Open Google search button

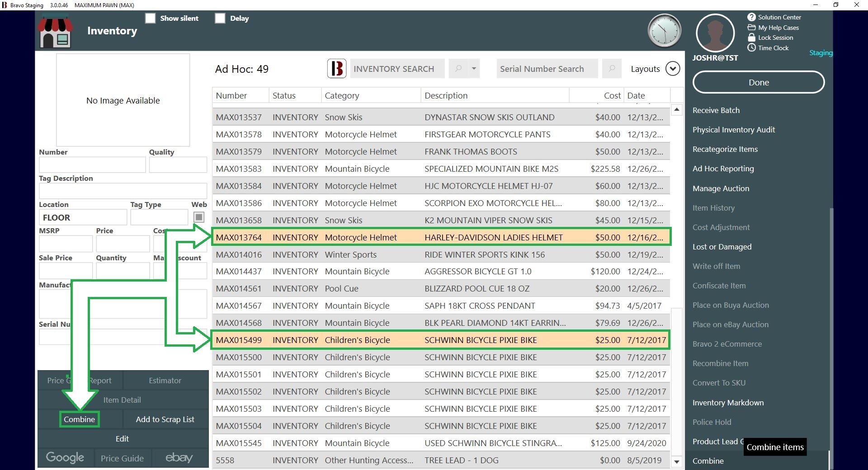65,458
